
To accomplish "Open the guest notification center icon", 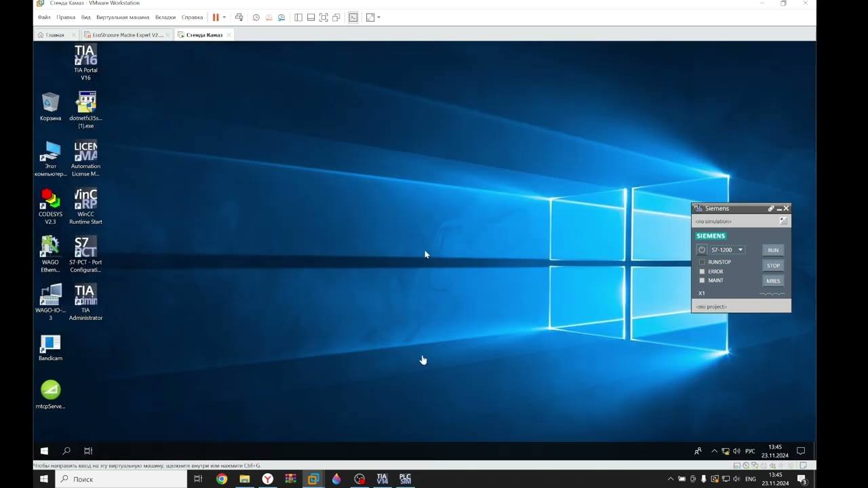I will tap(801, 451).
